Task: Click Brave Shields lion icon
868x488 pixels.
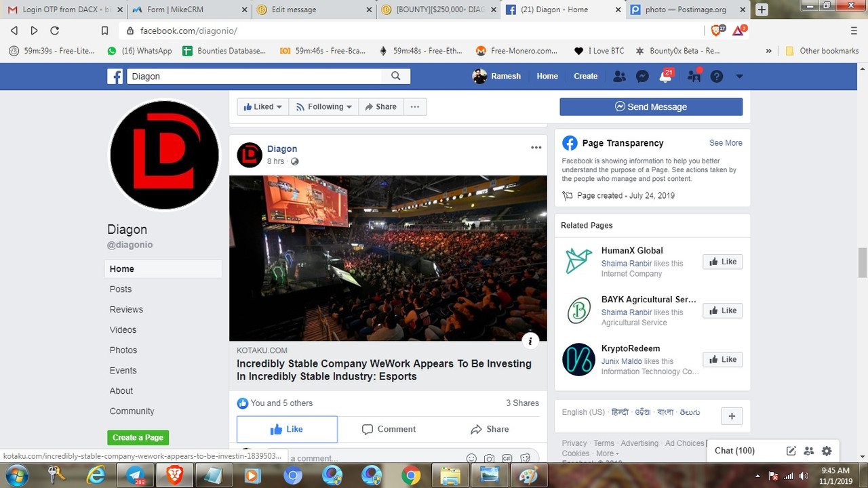Action: tap(716, 30)
